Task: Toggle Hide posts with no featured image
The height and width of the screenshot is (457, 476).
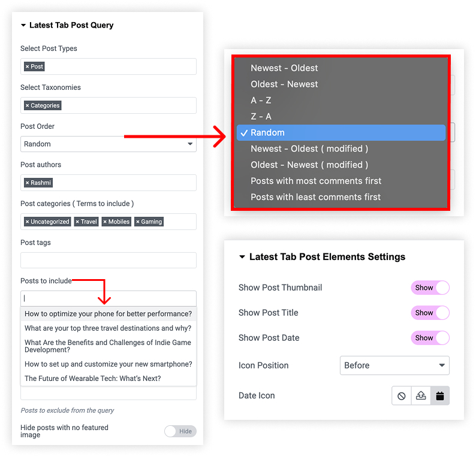Action: tap(180, 431)
